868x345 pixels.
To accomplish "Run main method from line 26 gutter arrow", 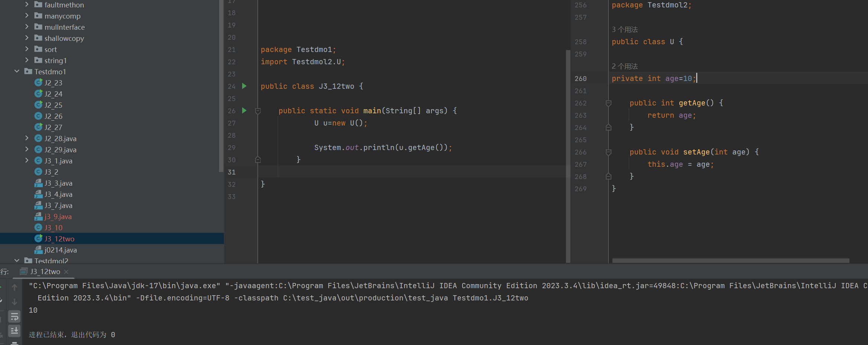I will (244, 111).
